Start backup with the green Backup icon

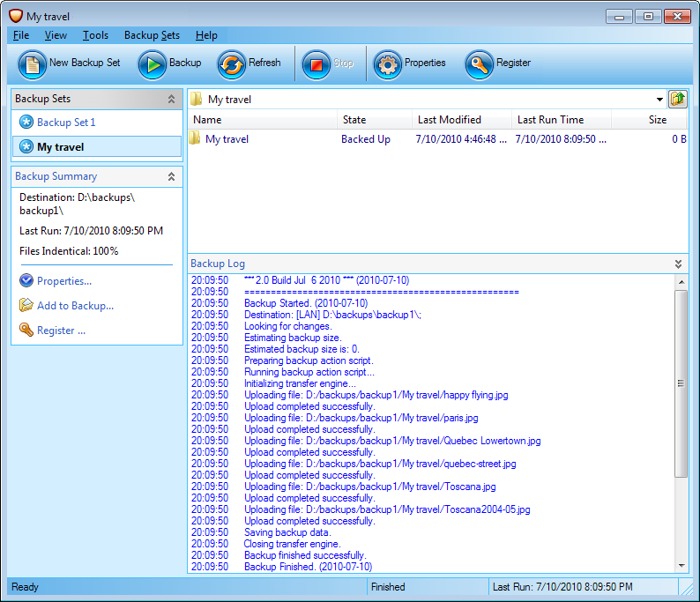click(153, 64)
